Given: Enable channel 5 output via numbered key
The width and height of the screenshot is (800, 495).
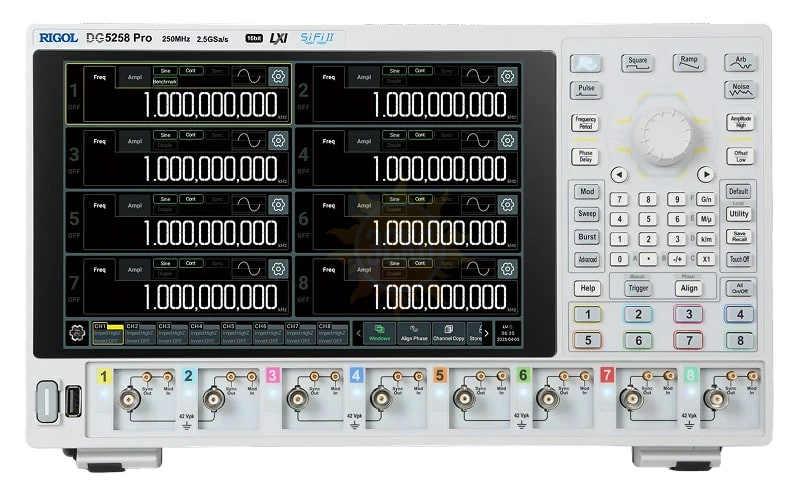Looking at the screenshot, I should click(588, 340).
